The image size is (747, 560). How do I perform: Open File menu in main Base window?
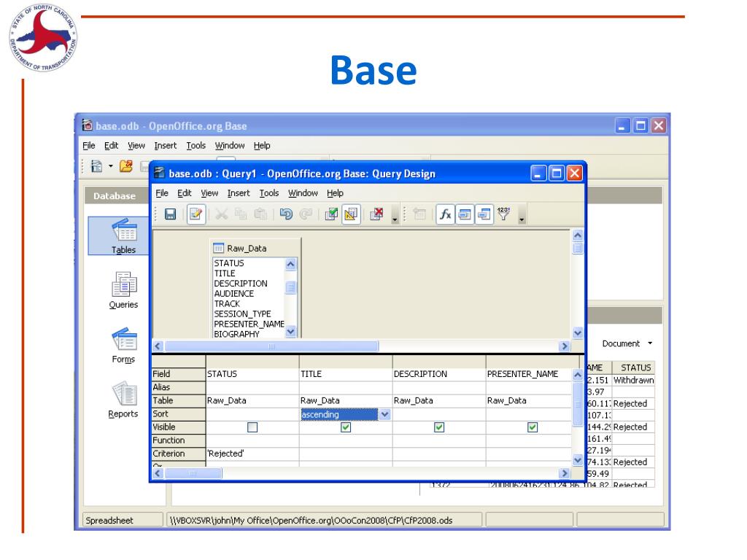pyautogui.click(x=88, y=145)
